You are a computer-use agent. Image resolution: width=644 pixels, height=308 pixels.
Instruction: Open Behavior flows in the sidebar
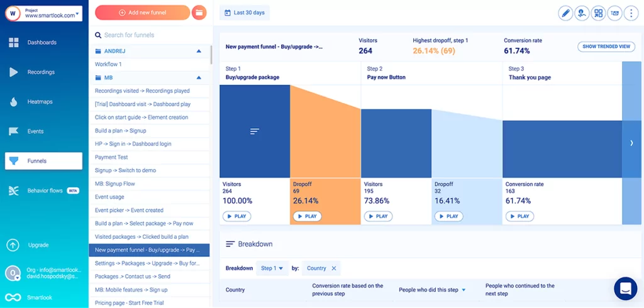coord(44,190)
